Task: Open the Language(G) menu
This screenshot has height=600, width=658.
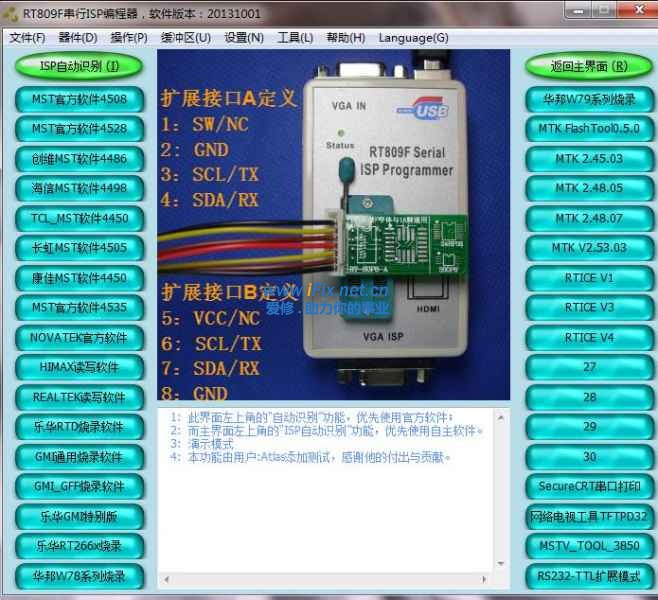Action: click(x=413, y=38)
